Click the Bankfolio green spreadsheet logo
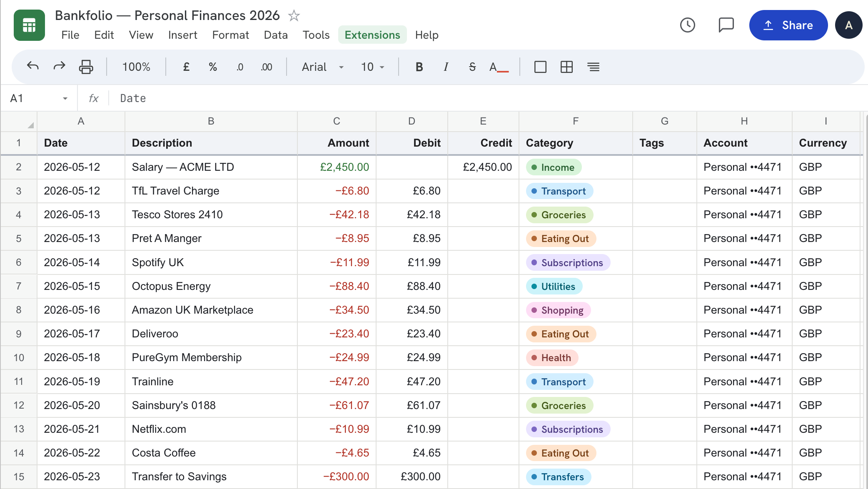Viewport: 868px width, 489px height. click(x=29, y=25)
